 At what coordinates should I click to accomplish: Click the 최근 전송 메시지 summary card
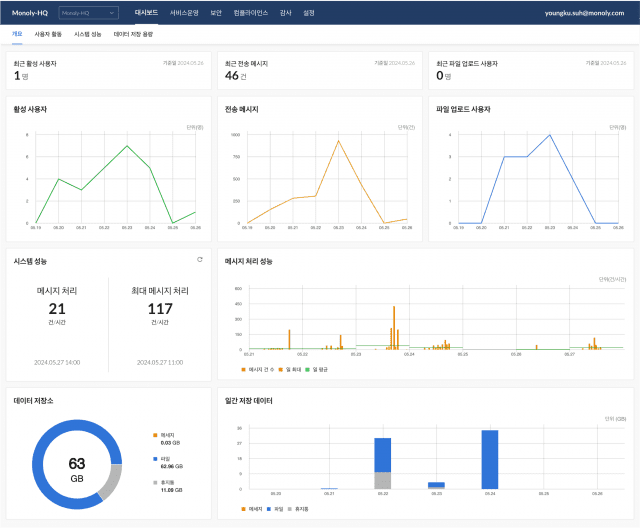click(x=318, y=70)
